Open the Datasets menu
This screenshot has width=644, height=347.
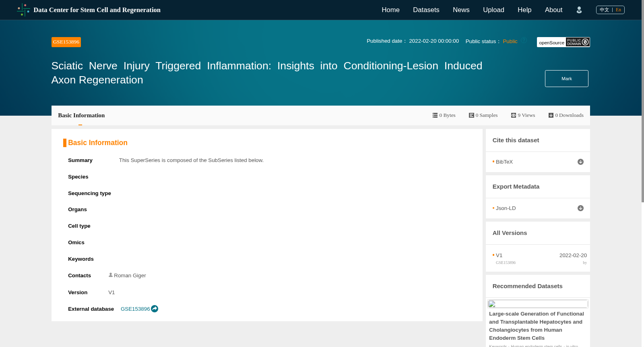(x=426, y=10)
